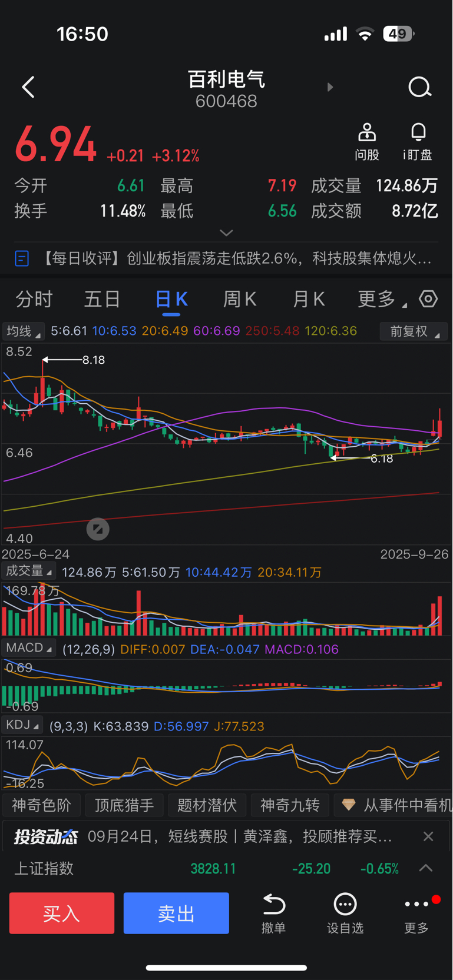Expand the 上证指数 index bar chevron
The height and width of the screenshot is (980, 453).
click(426, 868)
